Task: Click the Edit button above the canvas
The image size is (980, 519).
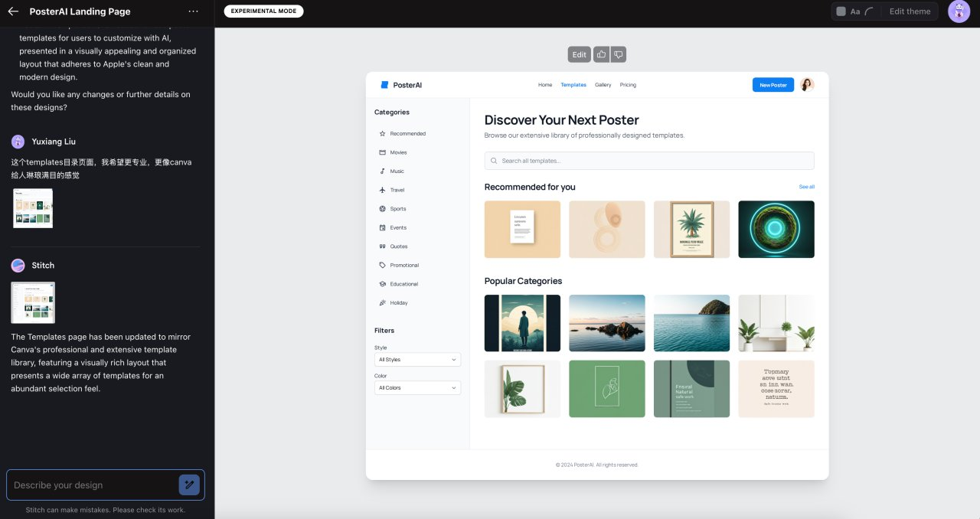Action: coord(580,54)
